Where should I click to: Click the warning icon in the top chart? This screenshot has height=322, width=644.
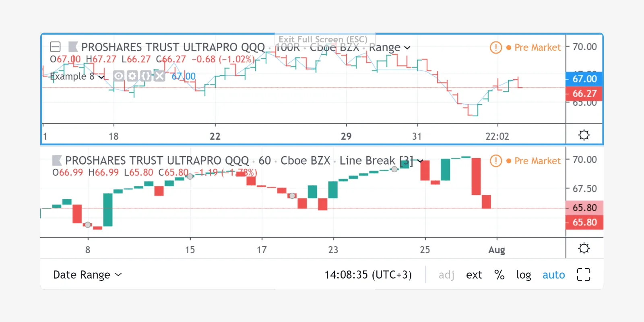(x=495, y=47)
